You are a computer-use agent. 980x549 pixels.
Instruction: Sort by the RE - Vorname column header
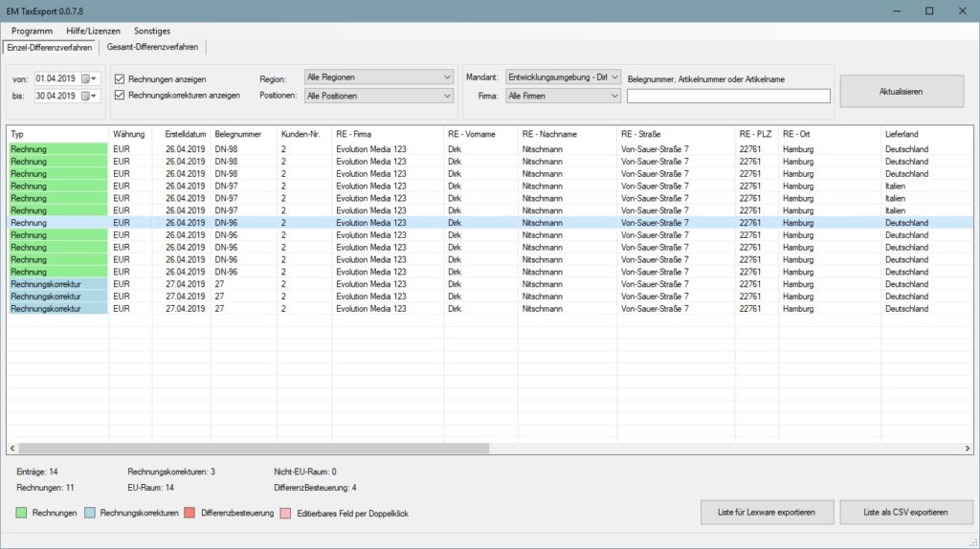click(480, 134)
